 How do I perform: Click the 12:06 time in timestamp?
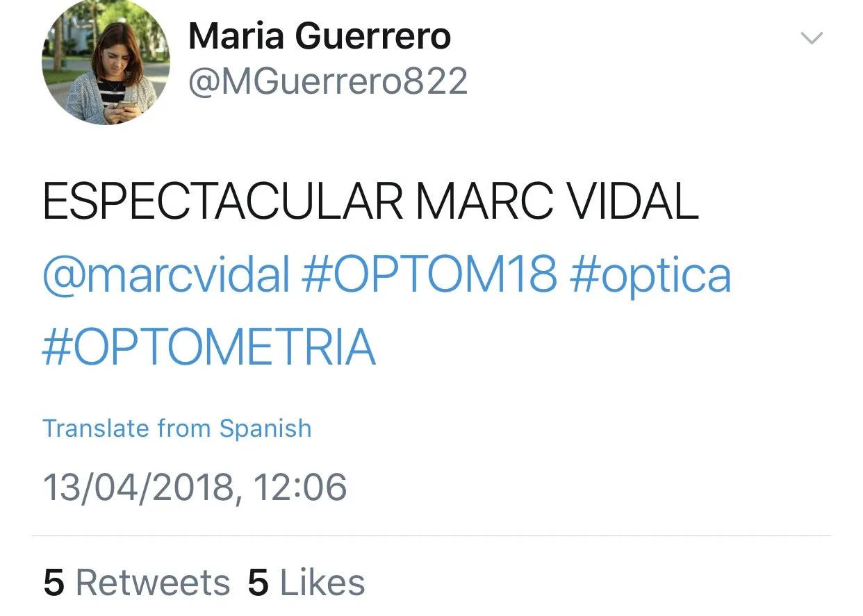coord(300,487)
